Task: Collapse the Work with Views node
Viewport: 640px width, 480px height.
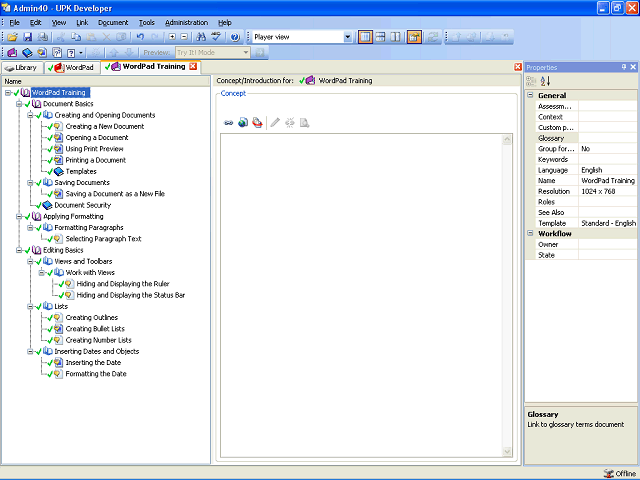Action: pyautogui.click(x=42, y=272)
